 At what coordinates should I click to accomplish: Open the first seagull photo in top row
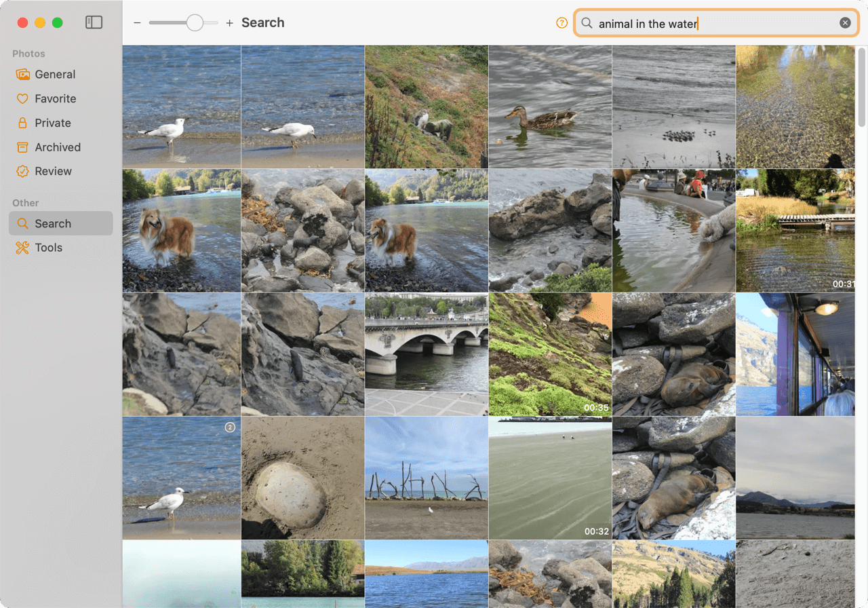[182, 107]
